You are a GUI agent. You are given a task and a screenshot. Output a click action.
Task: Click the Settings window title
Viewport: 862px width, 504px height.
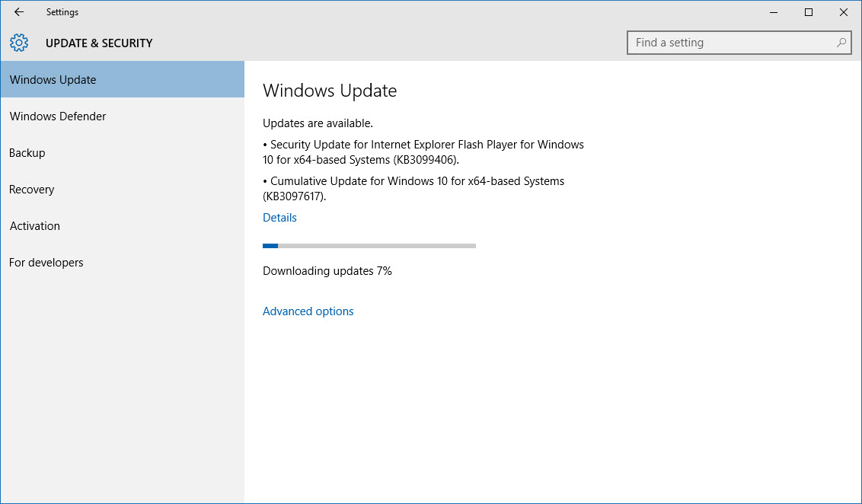point(62,12)
